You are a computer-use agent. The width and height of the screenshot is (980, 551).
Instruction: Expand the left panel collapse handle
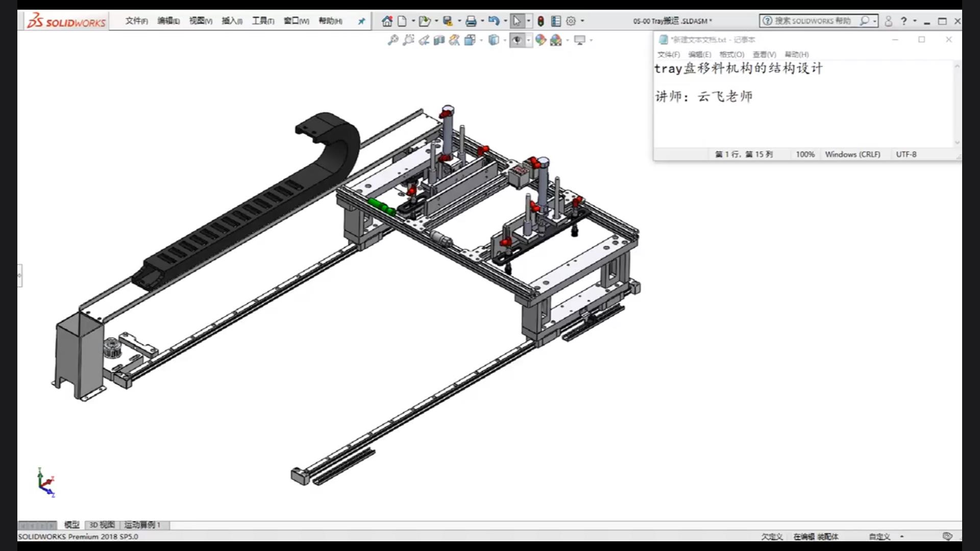coord(19,275)
